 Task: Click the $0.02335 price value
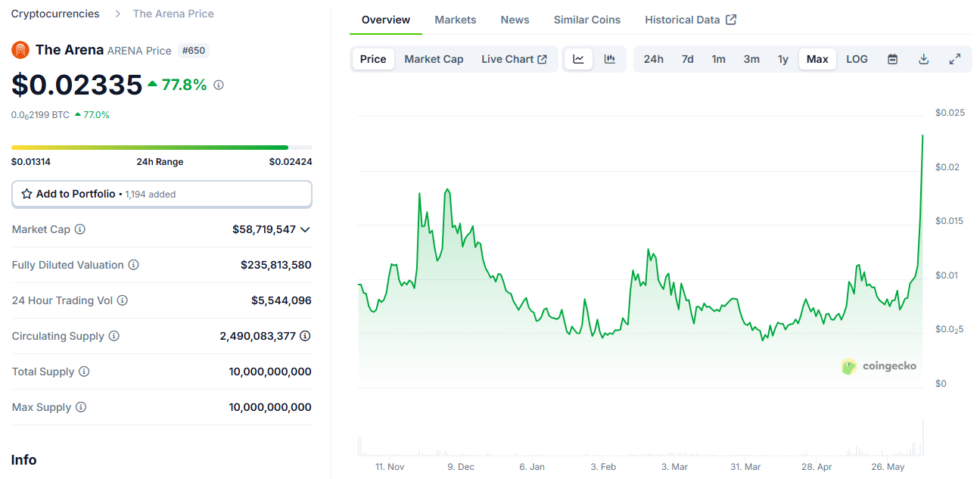76,85
